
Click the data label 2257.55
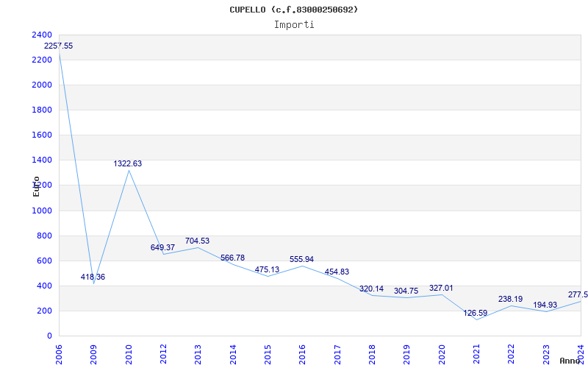59,46
